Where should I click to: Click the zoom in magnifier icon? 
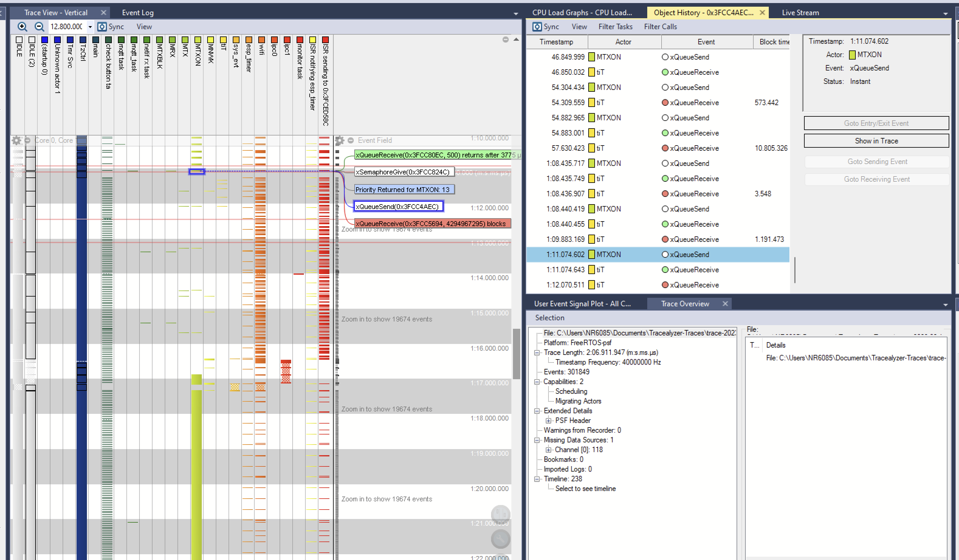[x=22, y=26]
